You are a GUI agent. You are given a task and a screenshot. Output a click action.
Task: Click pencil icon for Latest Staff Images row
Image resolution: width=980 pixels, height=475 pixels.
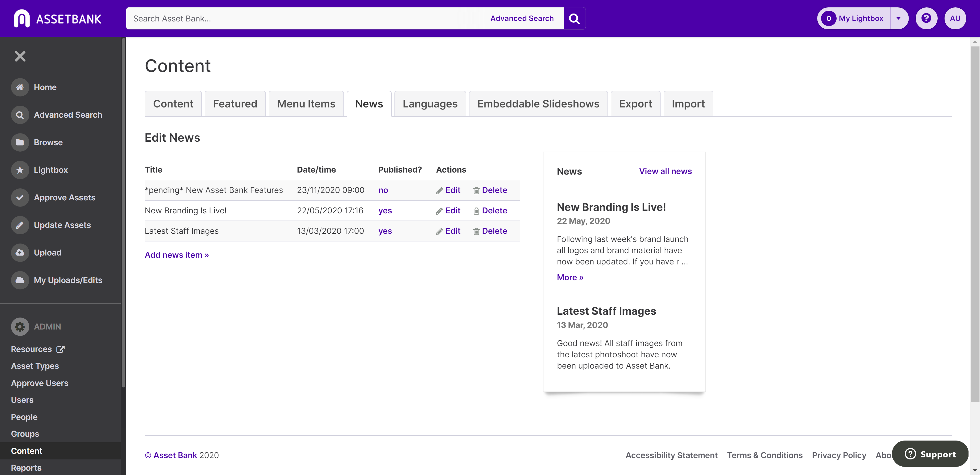(439, 232)
